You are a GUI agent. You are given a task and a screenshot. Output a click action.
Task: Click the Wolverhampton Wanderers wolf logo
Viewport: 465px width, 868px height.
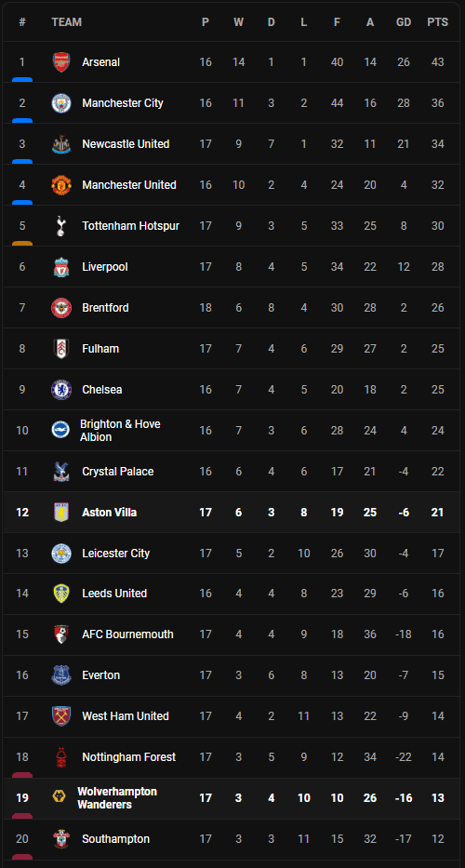(x=59, y=797)
